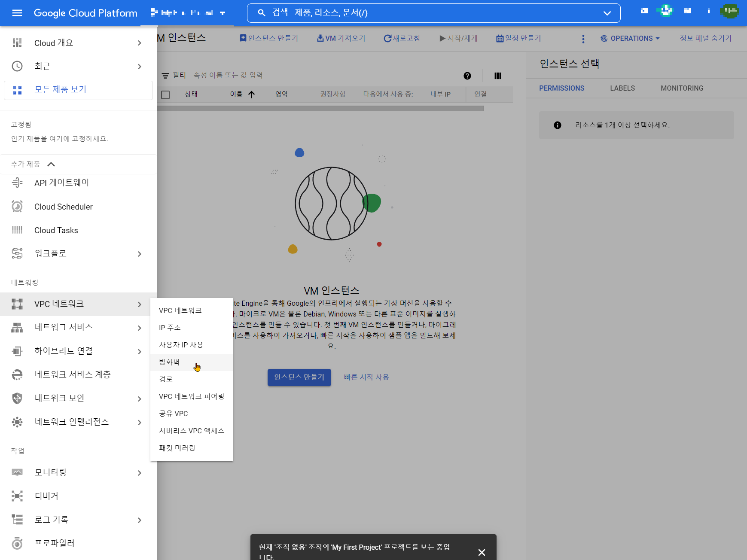The width and height of the screenshot is (747, 560).
Task: Click the Cloud 개요 overview icon
Action: click(17, 43)
